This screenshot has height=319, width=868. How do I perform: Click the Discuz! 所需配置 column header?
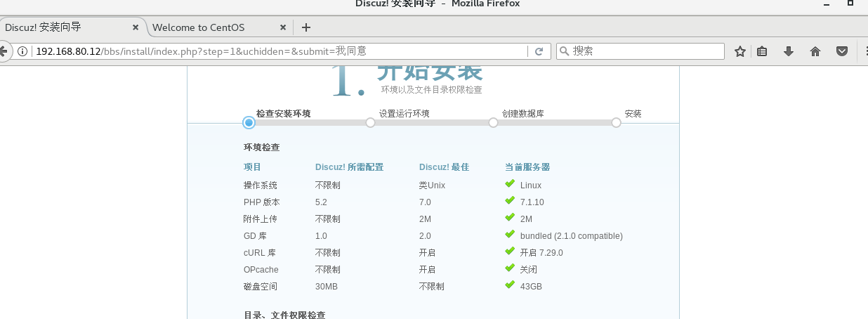(349, 167)
